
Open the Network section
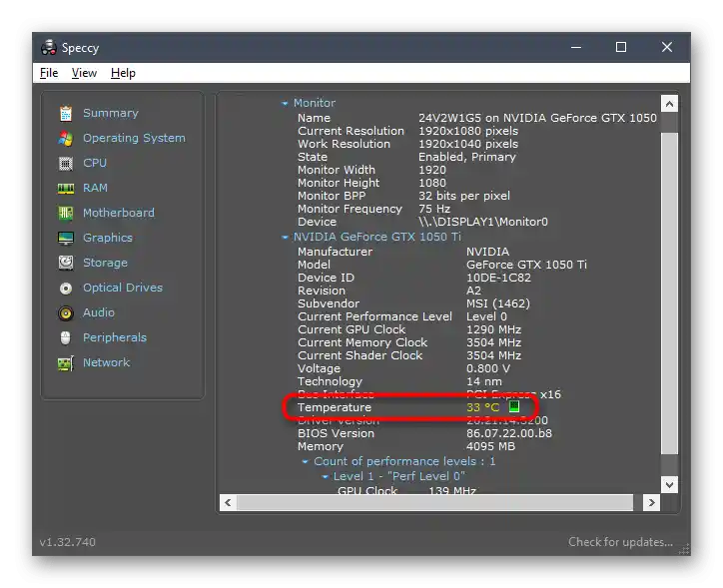click(x=107, y=362)
